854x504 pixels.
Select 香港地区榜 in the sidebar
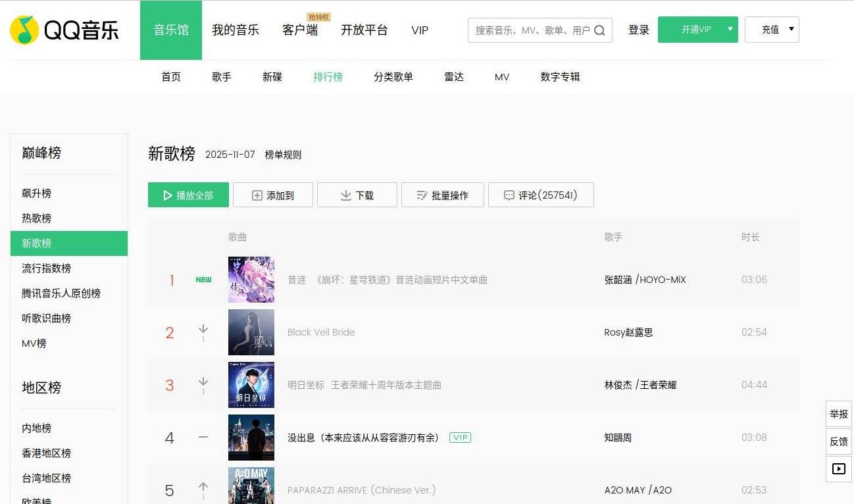pyautogui.click(x=47, y=453)
